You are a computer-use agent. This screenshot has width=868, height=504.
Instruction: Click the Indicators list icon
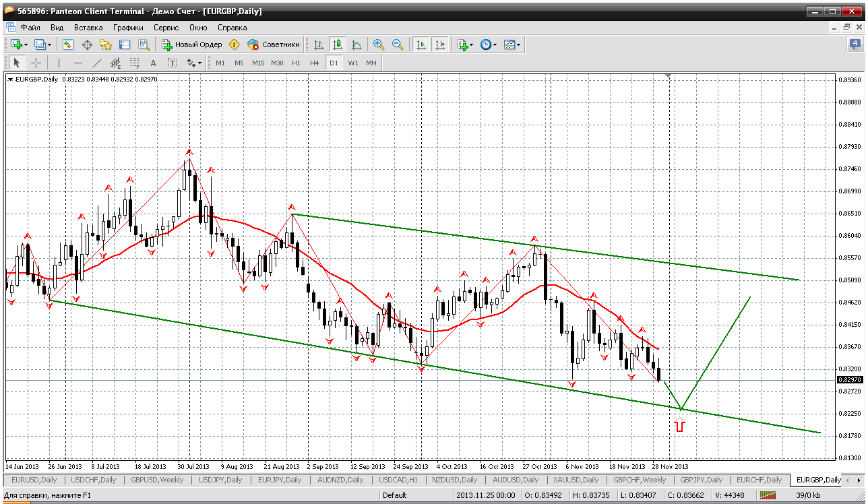[x=462, y=44]
